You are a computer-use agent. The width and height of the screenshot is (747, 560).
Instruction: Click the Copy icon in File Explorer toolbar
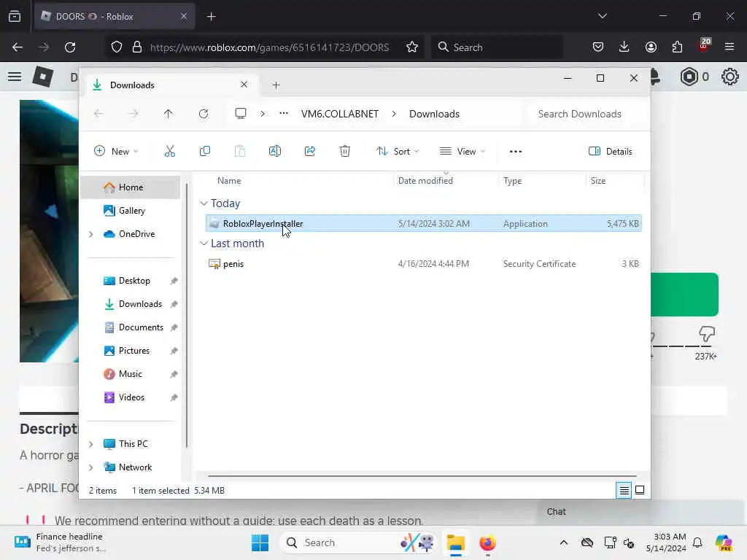coord(205,152)
